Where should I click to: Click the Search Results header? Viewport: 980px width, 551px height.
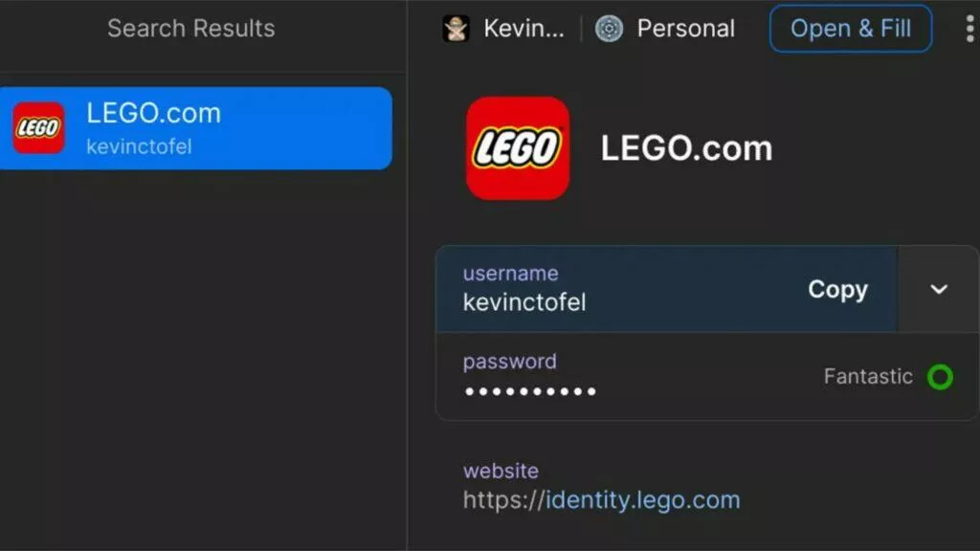[x=190, y=28]
